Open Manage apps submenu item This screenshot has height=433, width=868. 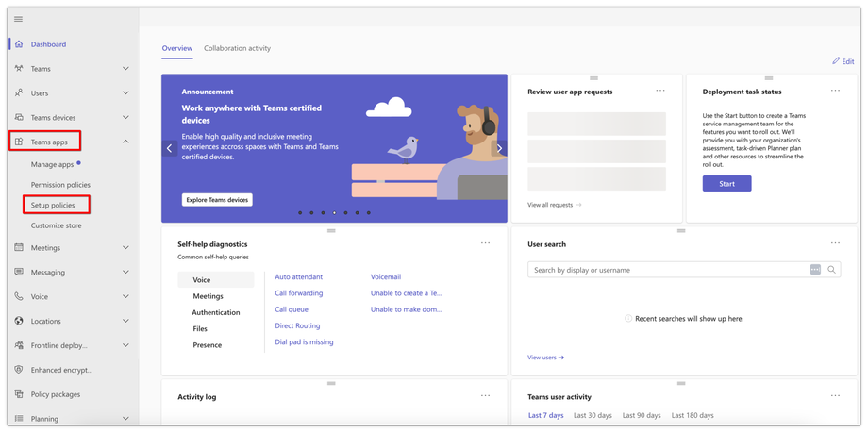coord(53,164)
